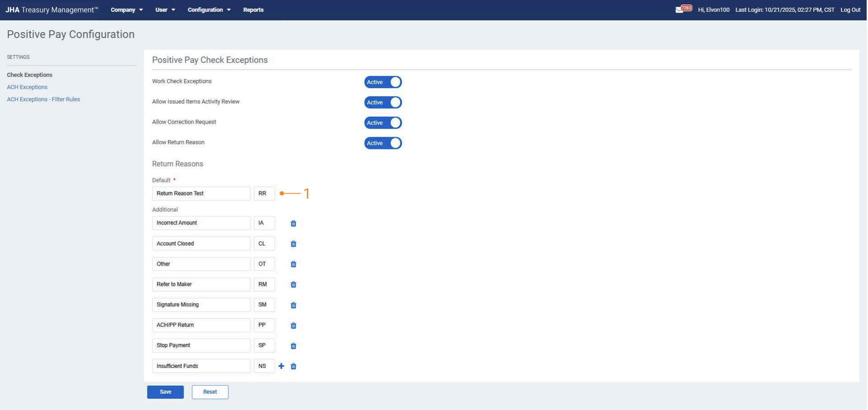Remove the Other return reason row
This screenshot has width=868, height=410.
pyautogui.click(x=293, y=264)
